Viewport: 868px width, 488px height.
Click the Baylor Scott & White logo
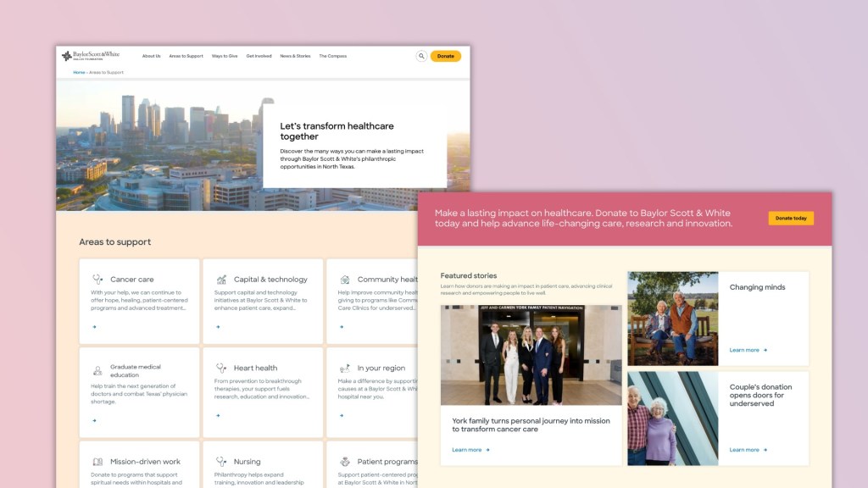[x=91, y=56]
